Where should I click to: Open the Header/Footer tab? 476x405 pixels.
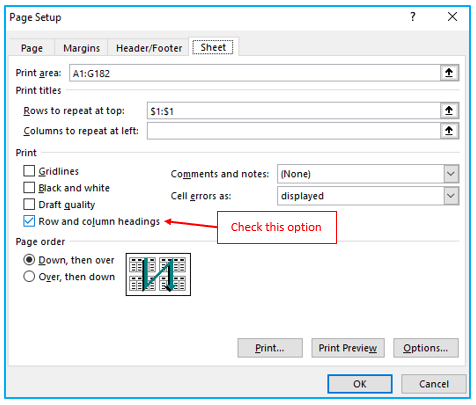pos(149,48)
